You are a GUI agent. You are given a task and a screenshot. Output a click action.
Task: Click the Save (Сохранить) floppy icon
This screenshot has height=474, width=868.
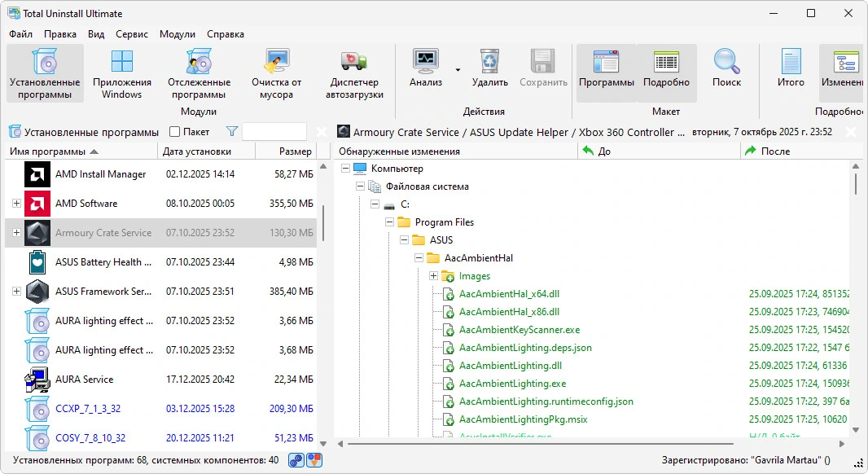543,61
